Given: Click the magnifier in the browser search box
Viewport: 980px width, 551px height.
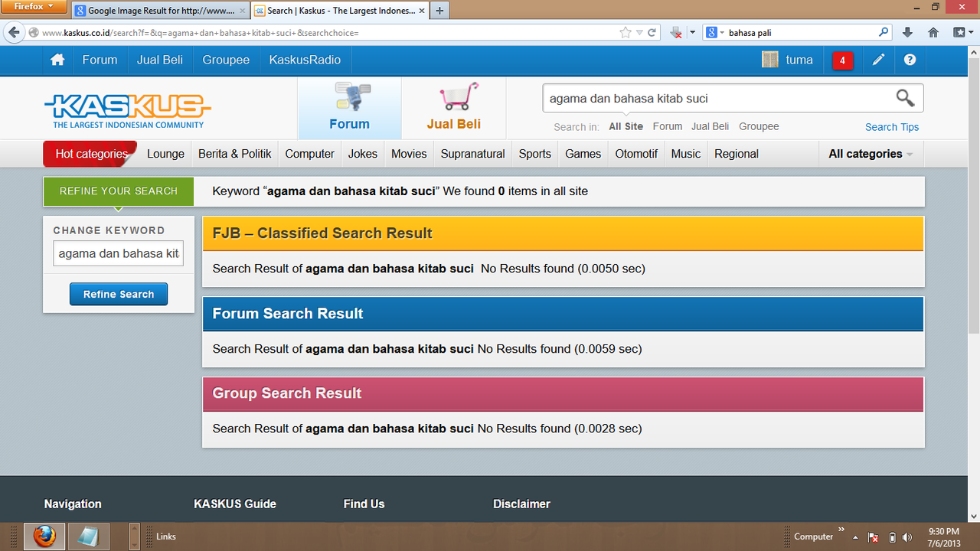Looking at the screenshot, I should [884, 33].
